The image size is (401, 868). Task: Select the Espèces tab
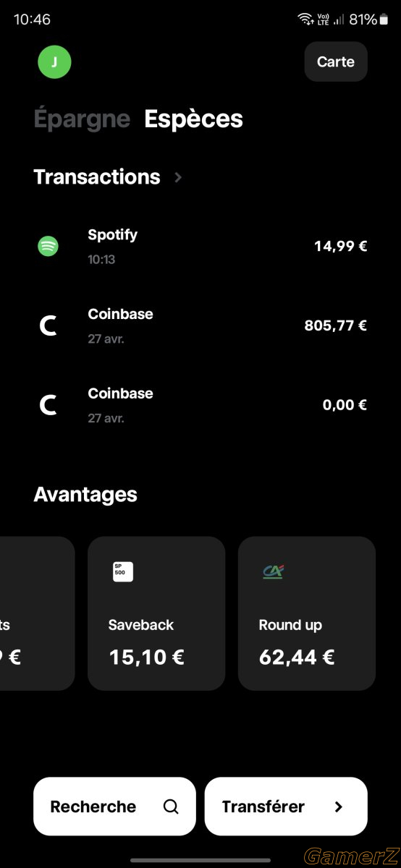tap(193, 119)
